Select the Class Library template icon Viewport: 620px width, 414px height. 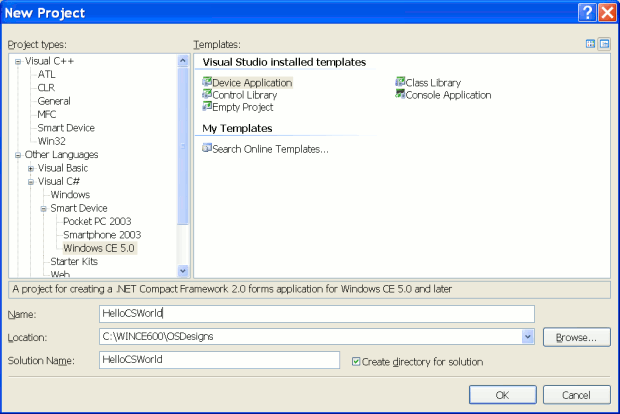point(399,82)
